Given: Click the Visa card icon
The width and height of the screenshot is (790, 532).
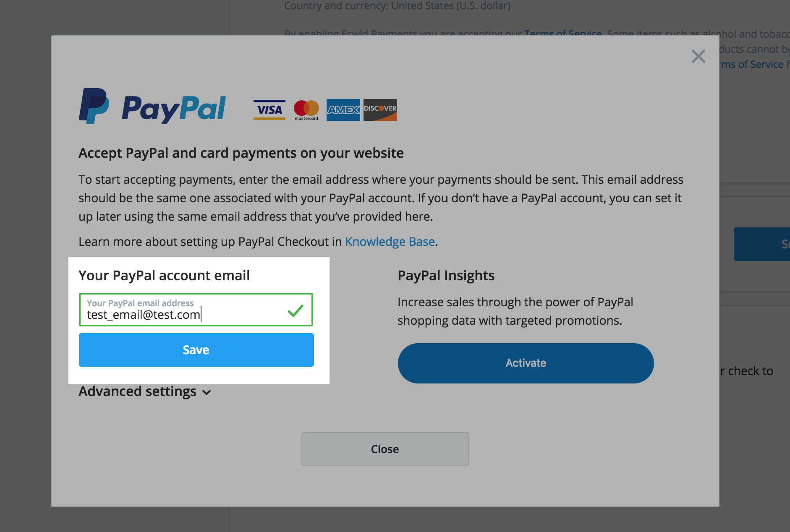Looking at the screenshot, I should [x=269, y=110].
